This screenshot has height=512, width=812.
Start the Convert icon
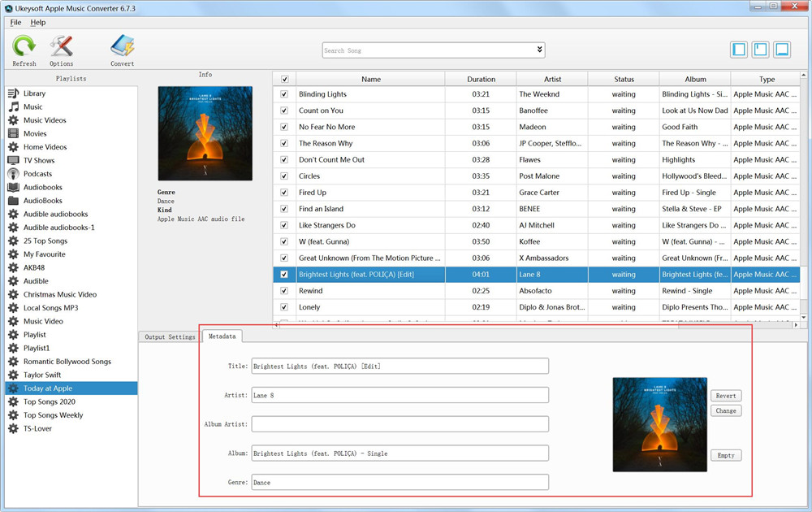(x=123, y=46)
